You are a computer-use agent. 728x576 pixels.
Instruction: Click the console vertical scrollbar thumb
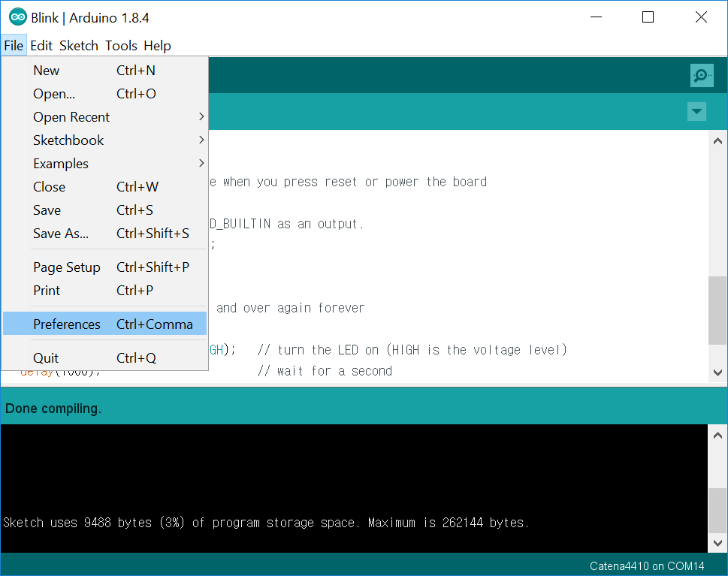(x=717, y=510)
